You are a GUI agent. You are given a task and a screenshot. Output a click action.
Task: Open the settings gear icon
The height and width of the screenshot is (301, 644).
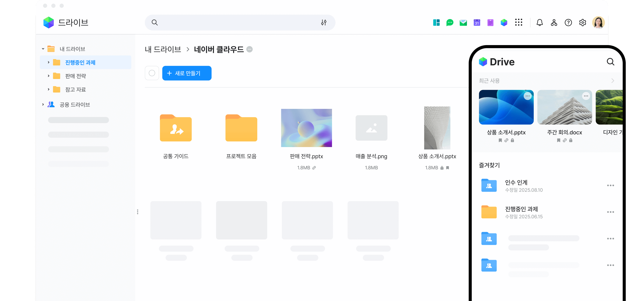click(x=582, y=23)
